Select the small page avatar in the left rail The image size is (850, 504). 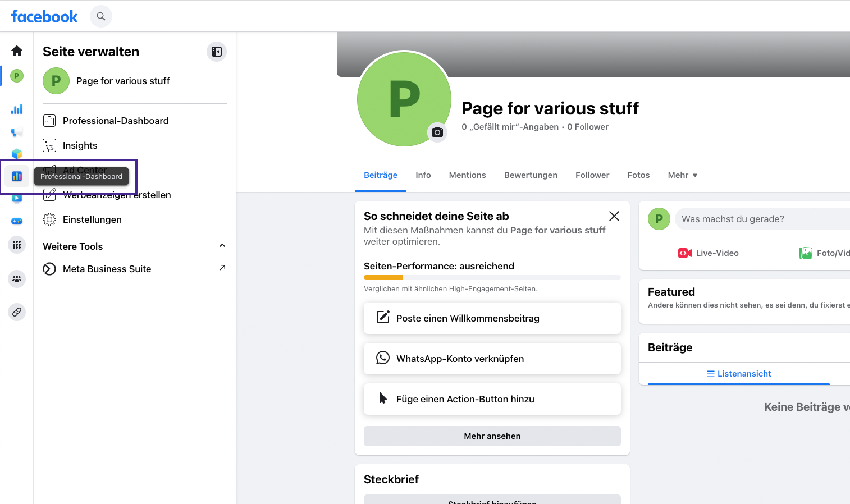(x=17, y=76)
